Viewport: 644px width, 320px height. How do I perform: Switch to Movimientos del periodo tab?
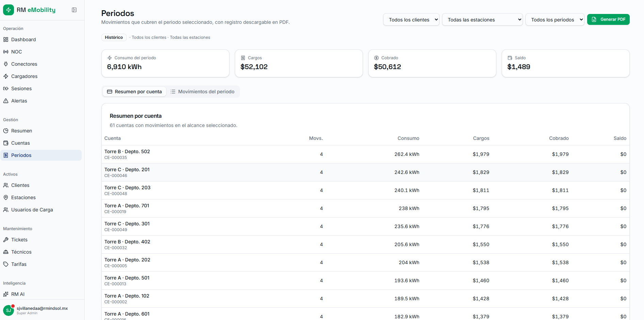[203, 92]
